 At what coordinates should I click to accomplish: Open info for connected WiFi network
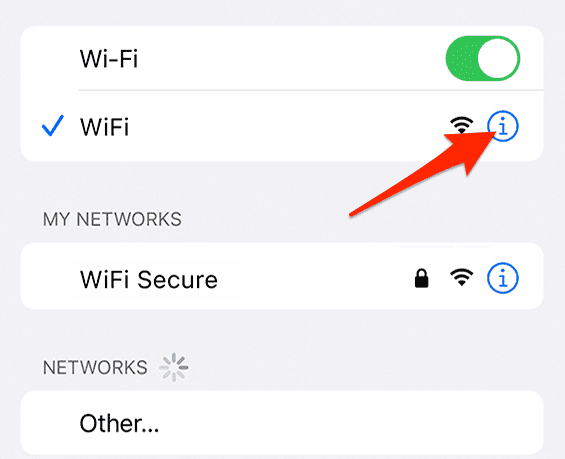pyautogui.click(x=503, y=126)
